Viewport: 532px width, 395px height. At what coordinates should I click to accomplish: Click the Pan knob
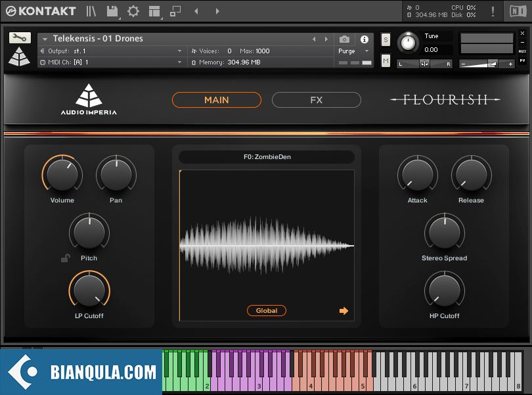116,175
